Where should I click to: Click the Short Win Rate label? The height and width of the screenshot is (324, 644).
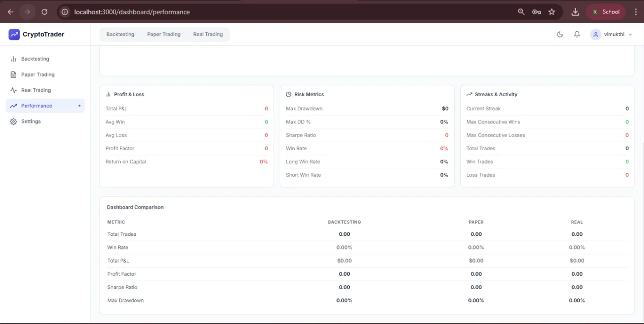[x=303, y=175]
